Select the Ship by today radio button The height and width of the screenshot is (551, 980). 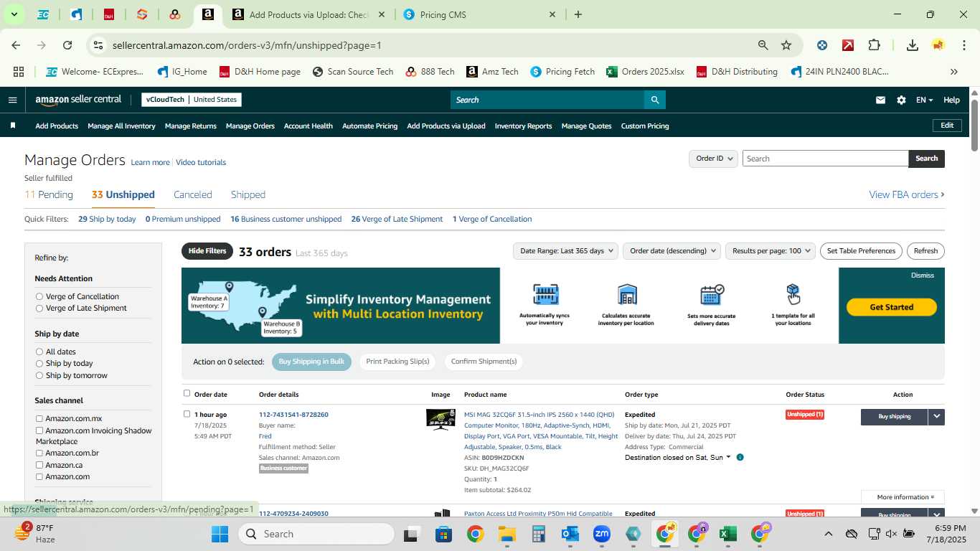(x=39, y=364)
